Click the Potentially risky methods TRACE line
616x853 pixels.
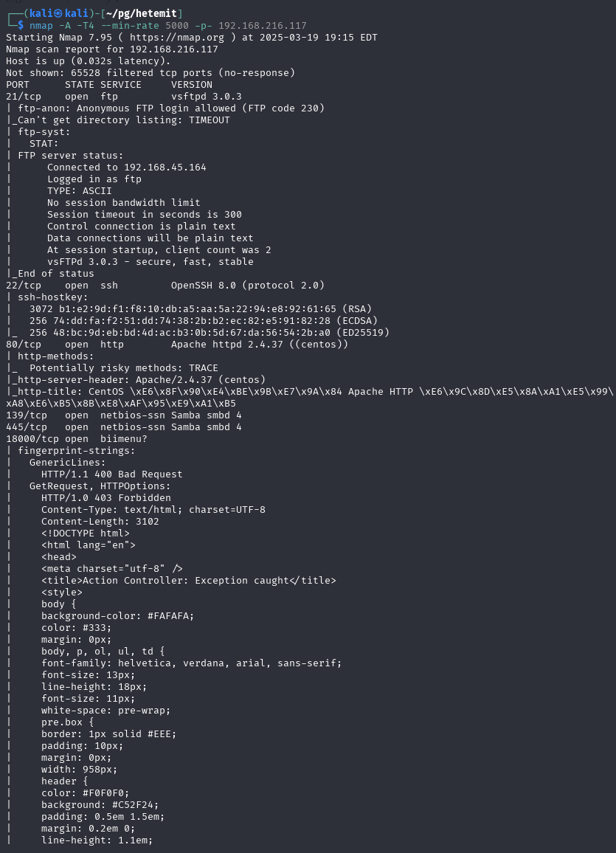[124, 368]
